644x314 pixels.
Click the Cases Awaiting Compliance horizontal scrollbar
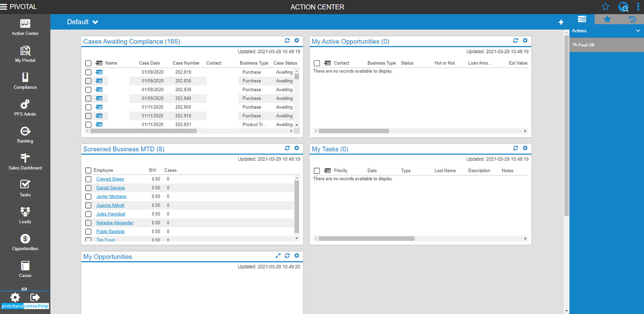click(143, 131)
